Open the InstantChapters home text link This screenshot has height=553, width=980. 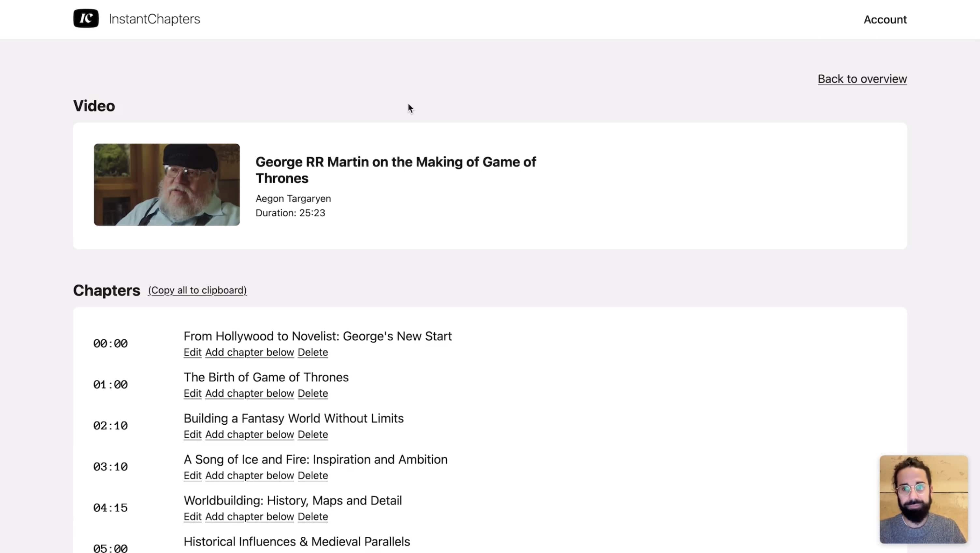click(154, 19)
